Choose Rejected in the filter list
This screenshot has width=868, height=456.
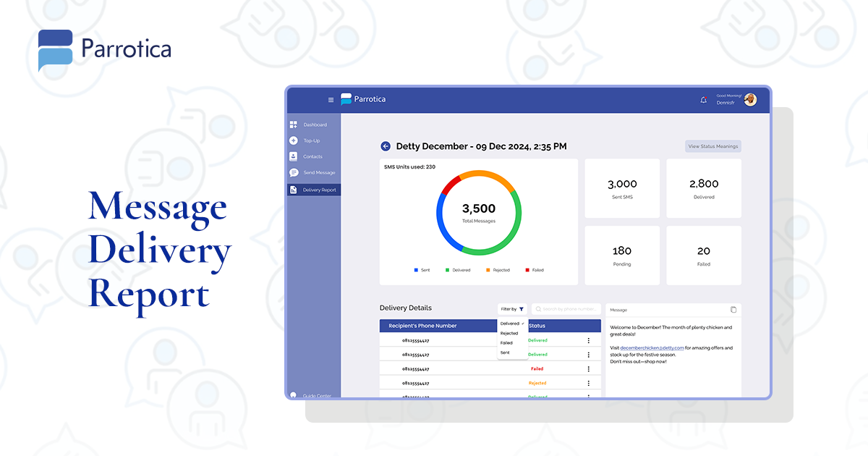click(509, 334)
